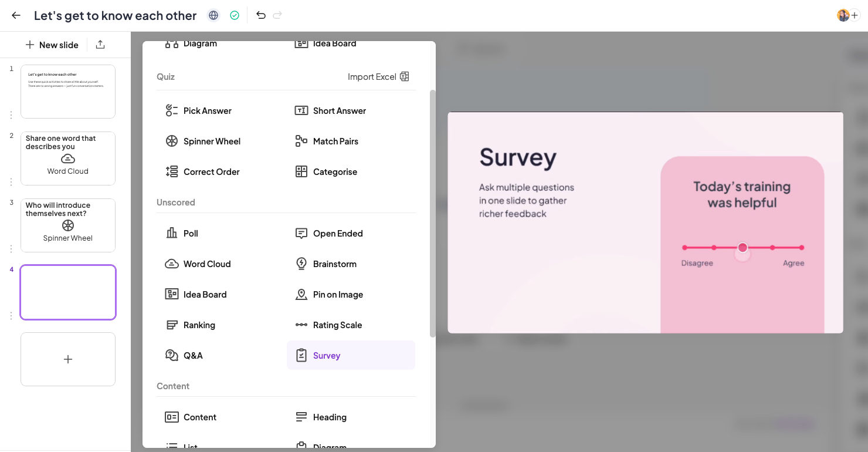Undo the last action
Viewport: 868px width, 452px height.
pos(261,15)
